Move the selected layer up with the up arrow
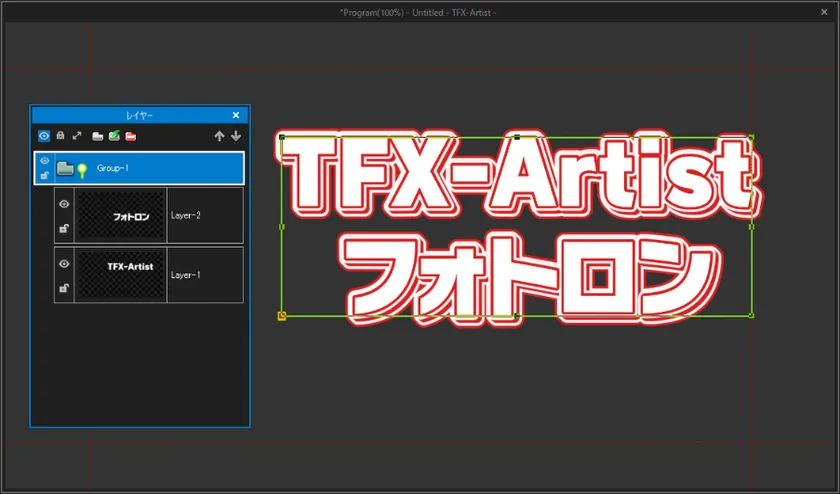This screenshot has height=494, width=840. [219, 136]
